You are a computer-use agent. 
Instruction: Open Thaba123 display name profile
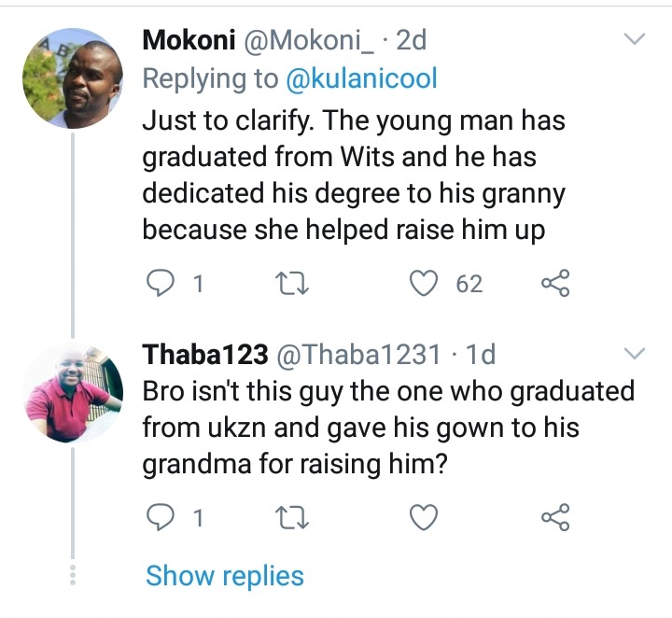click(205, 354)
